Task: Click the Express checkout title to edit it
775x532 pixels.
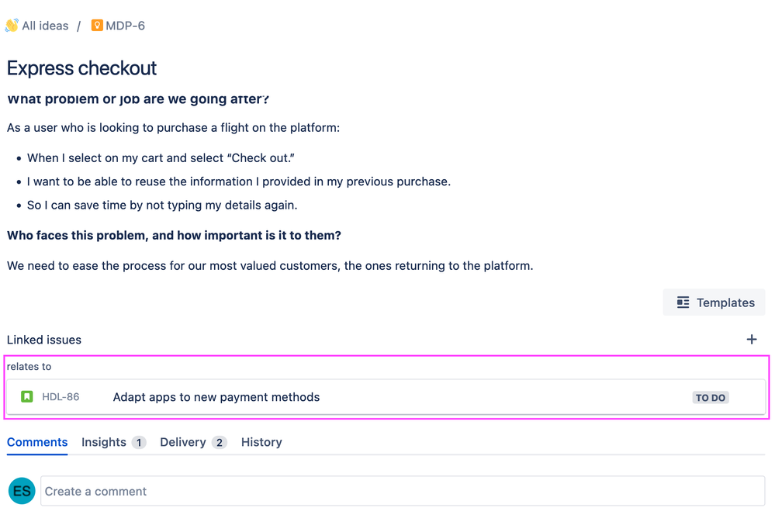Action: [81, 68]
